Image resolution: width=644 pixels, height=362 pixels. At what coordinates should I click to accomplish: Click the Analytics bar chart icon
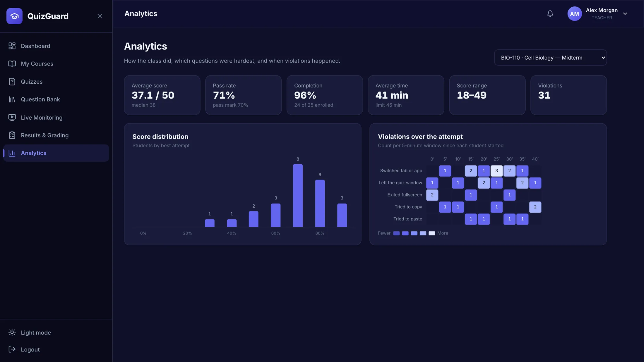[12, 153]
